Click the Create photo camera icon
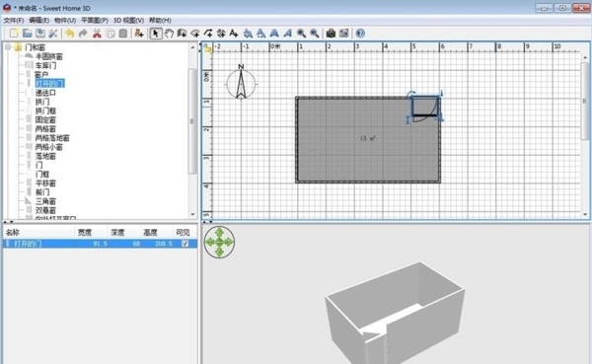Image resolution: width=592 pixels, height=364 pixels. click(331, 34)
